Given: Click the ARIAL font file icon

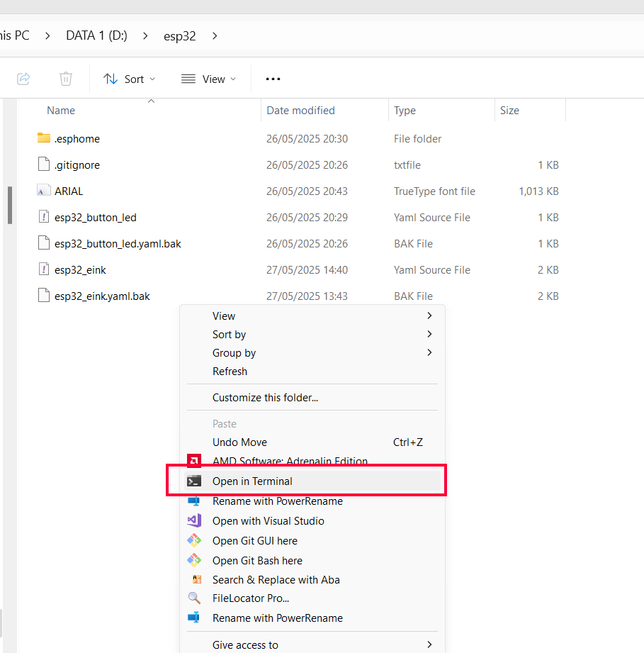Looking at the screenshot, I should pyautogui.click(x=44, y=190).
